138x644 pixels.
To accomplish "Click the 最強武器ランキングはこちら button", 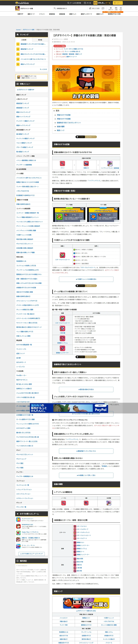I will (x=86, y=451).
